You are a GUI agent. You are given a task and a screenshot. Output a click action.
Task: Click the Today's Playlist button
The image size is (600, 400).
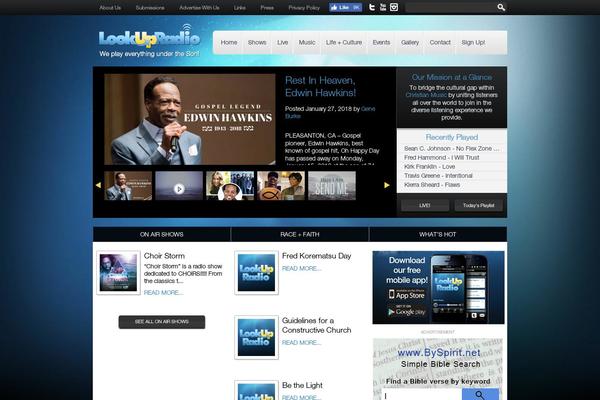coord(478,206)
